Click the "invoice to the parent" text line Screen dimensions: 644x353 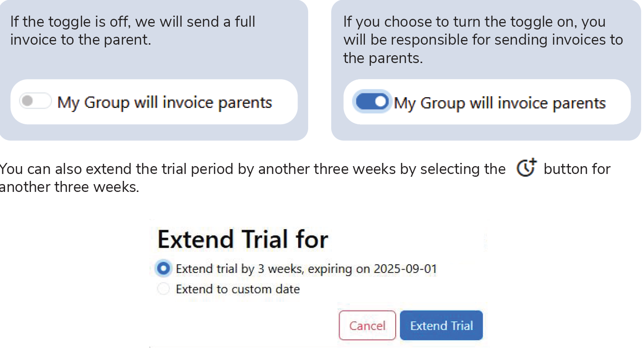click(81, 40)
